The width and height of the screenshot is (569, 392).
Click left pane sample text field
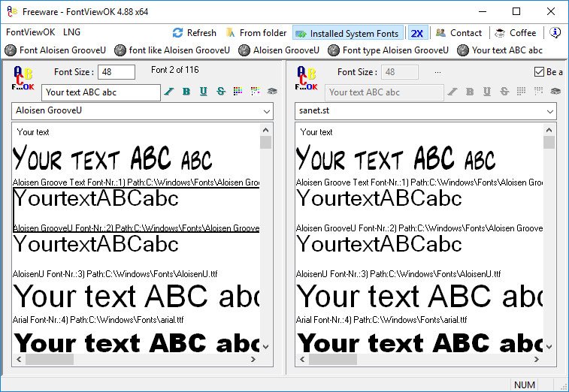(x=101, y=92)
